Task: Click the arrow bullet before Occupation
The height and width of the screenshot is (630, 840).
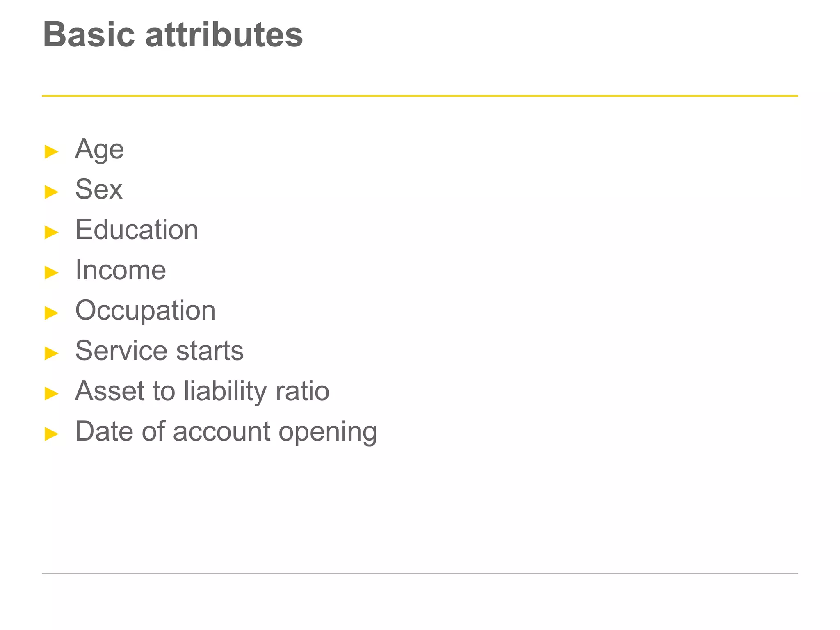Action: click(51, 313)
